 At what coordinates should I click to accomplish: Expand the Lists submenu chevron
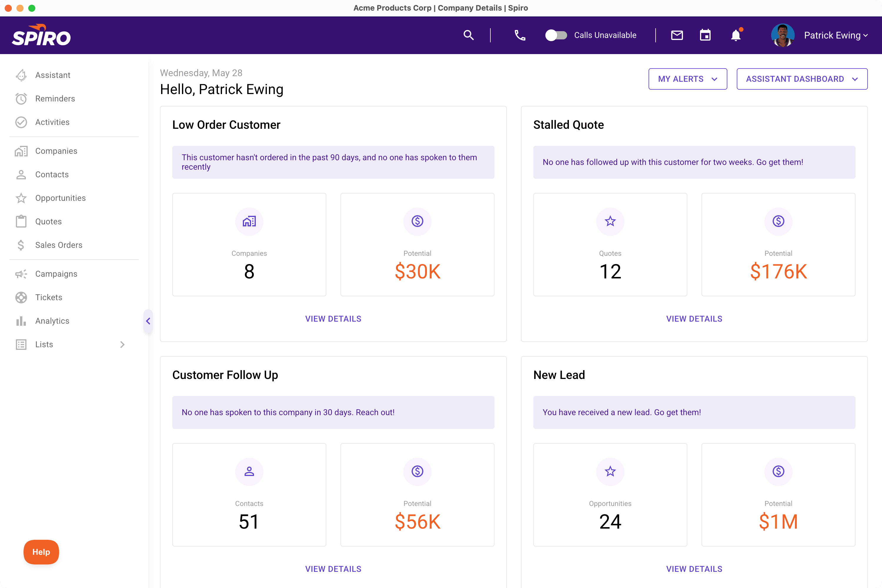pyautogui.click(x=122, y=344)
